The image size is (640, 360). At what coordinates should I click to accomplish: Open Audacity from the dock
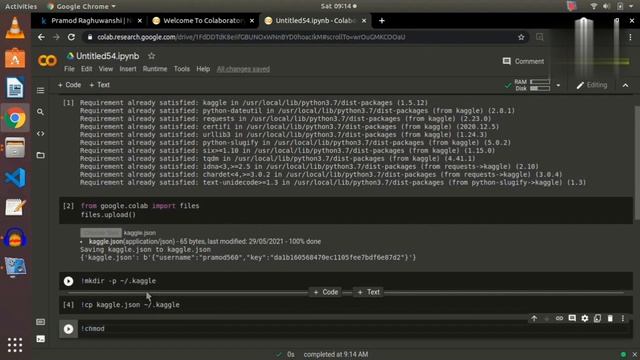[15, 238]
